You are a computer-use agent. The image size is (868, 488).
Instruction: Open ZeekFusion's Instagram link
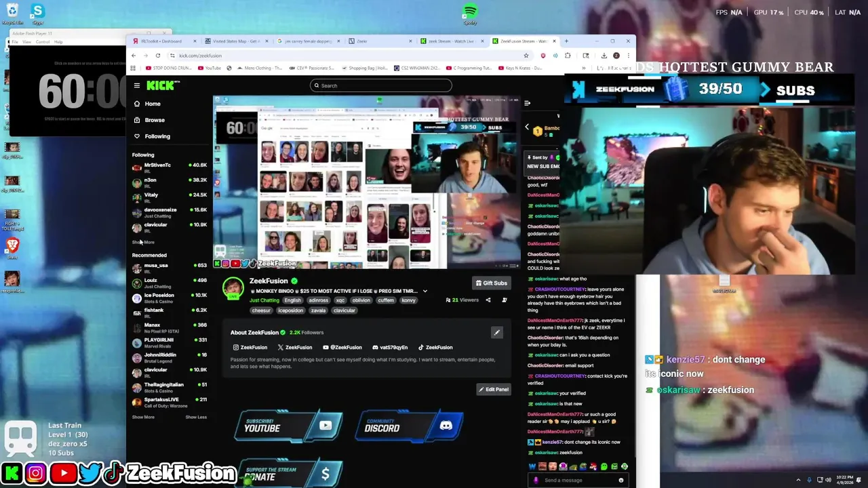250,348
